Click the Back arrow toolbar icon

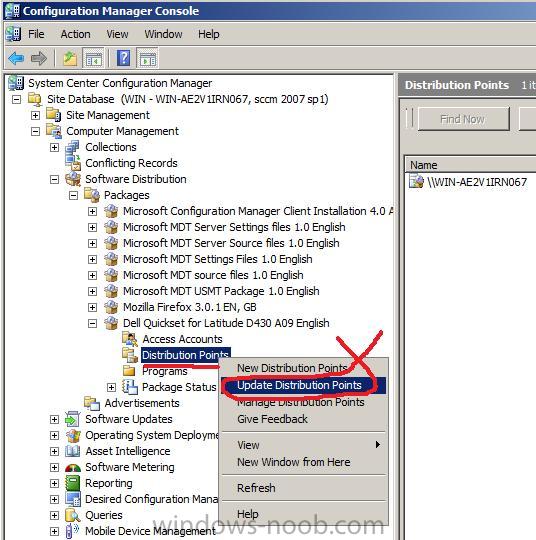[x=16, y=58]
